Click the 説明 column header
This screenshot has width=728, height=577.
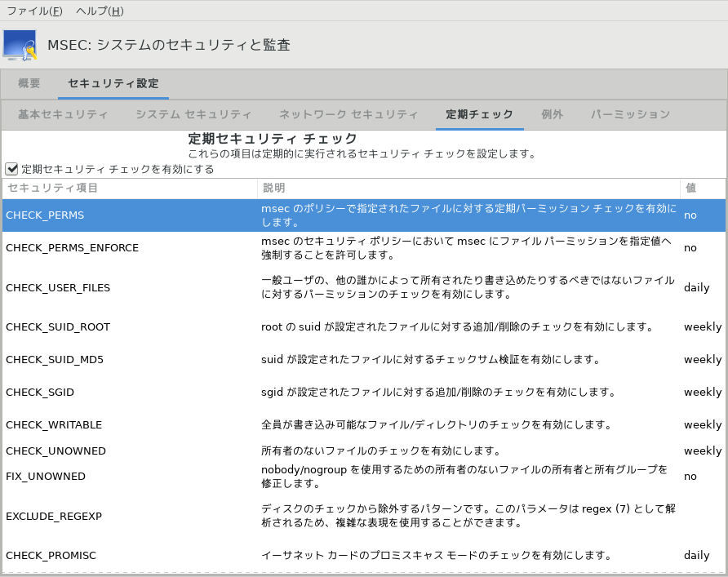468,188
